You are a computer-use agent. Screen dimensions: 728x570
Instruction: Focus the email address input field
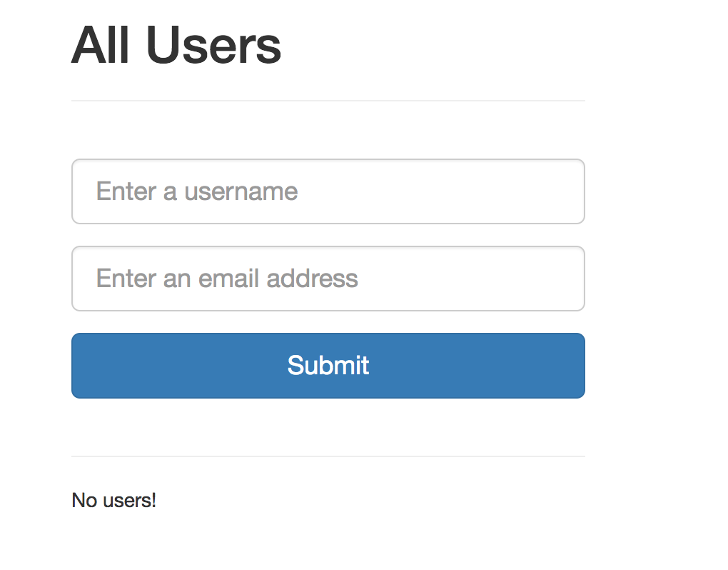[328, 279]
